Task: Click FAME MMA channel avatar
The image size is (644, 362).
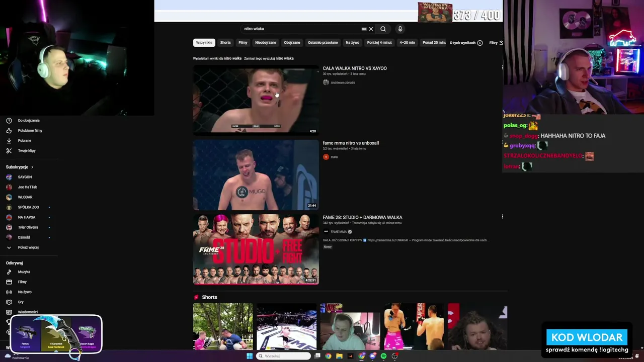Action: 326,232
